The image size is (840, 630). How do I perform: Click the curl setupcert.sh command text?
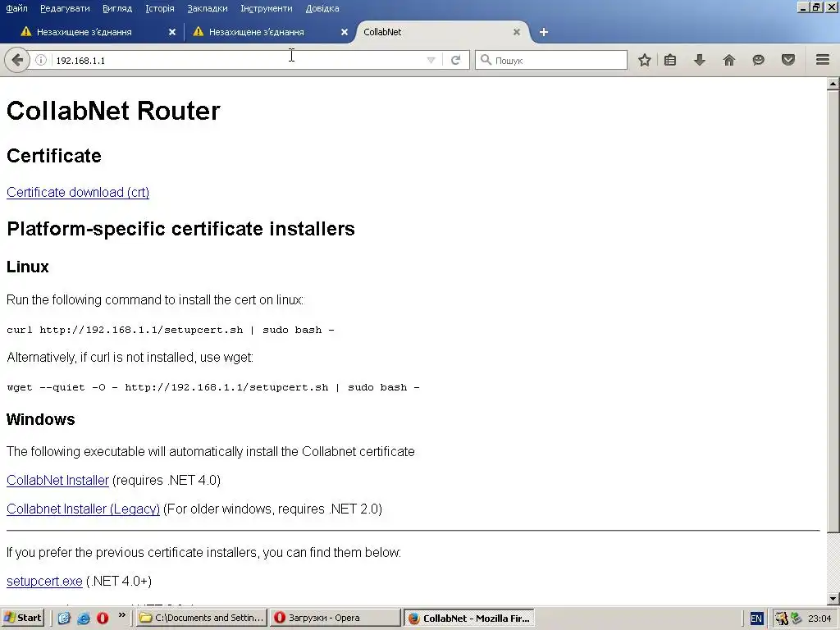pos(171,330)
